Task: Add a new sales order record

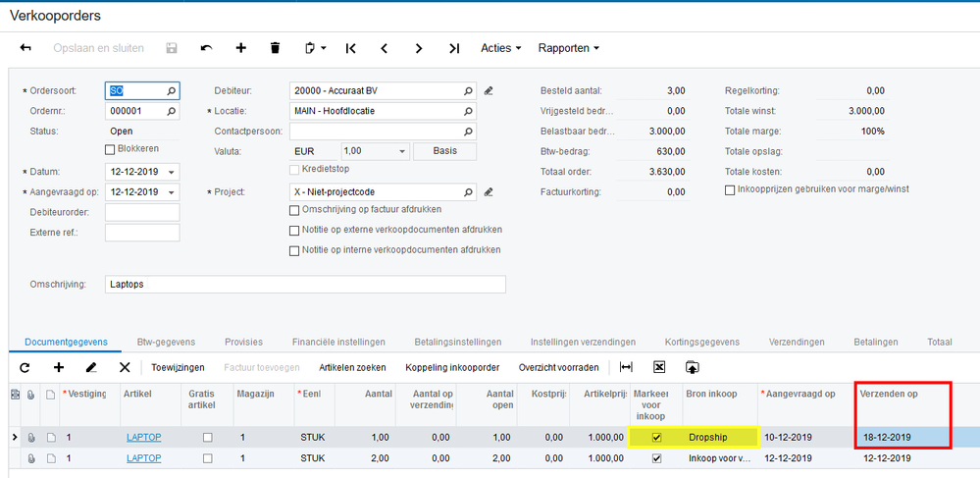Action: coord(240,48)
